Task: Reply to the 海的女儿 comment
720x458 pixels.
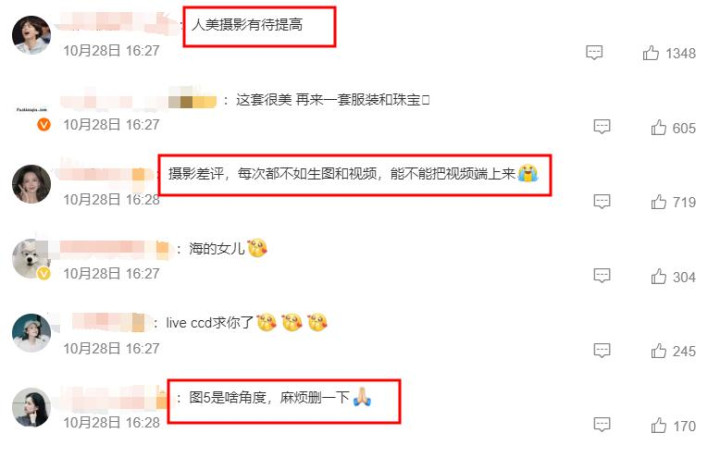Action: click(602, 276)
